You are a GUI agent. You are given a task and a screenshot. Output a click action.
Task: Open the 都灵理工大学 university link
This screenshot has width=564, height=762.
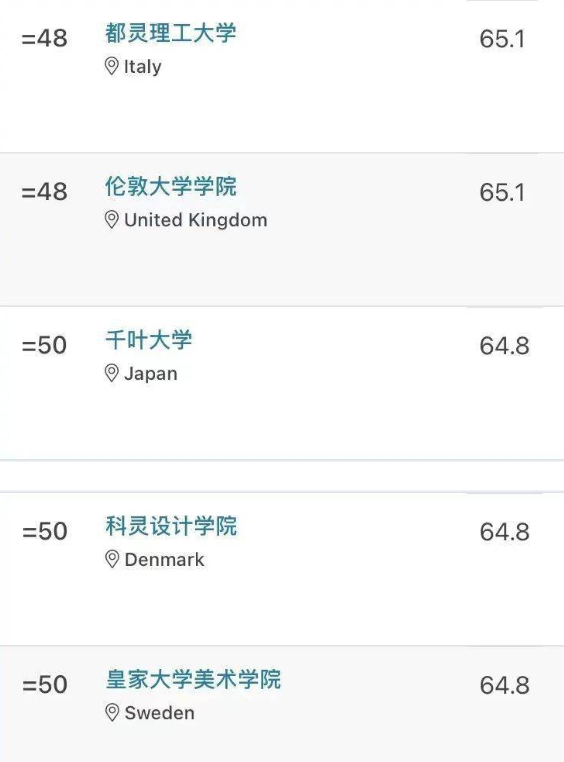click(171, 33)
